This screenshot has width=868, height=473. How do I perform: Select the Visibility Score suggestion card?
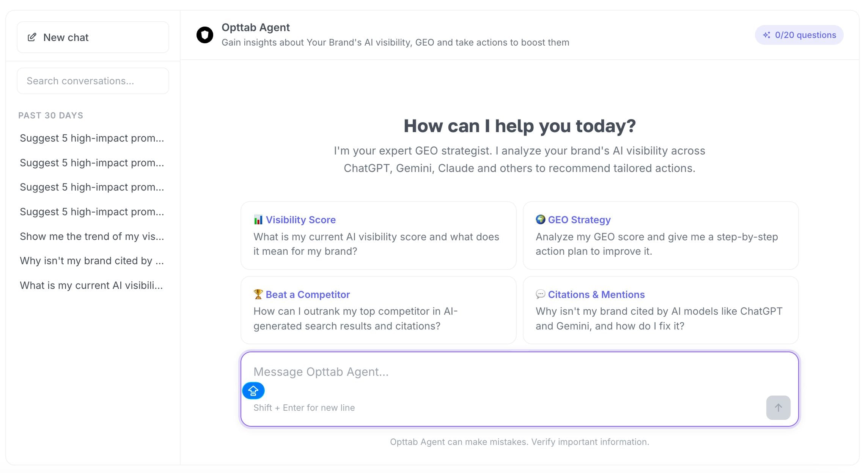tap(378, 235)
